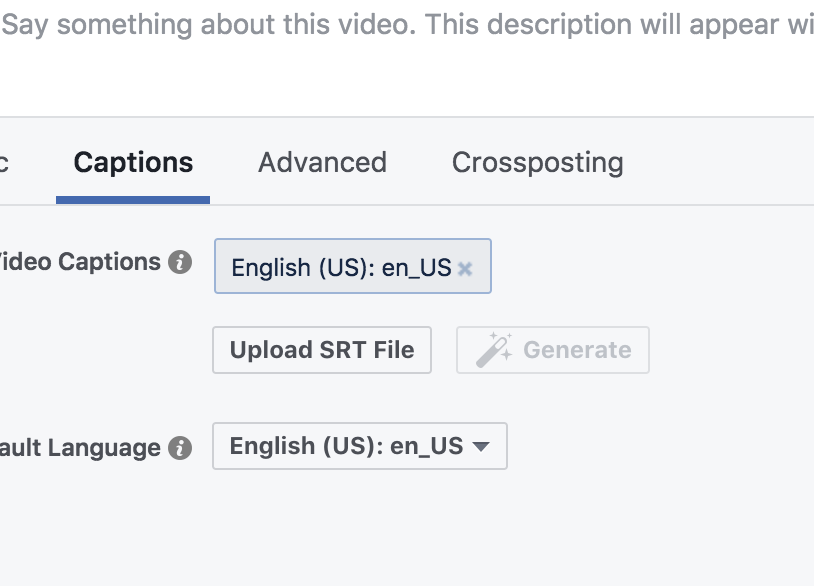Focus the video description text field
Viewport: 814px width, 586px height.
pyautogui.click(x=407, y=57)
